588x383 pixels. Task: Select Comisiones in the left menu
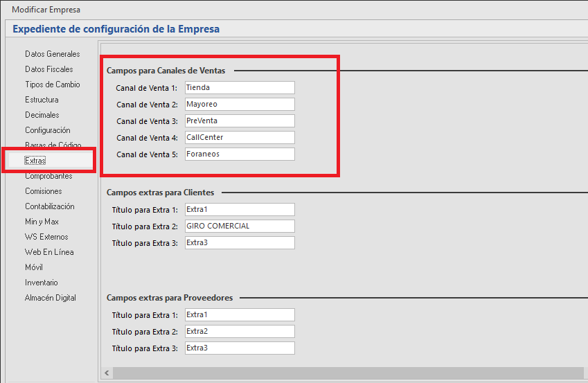coord(43,191)
